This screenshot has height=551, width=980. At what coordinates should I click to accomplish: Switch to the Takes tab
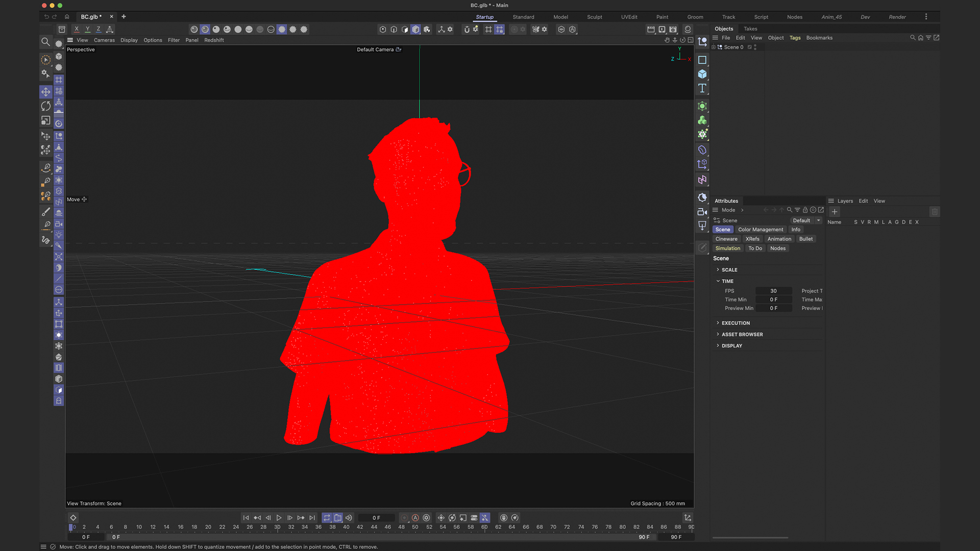point(750,29)
